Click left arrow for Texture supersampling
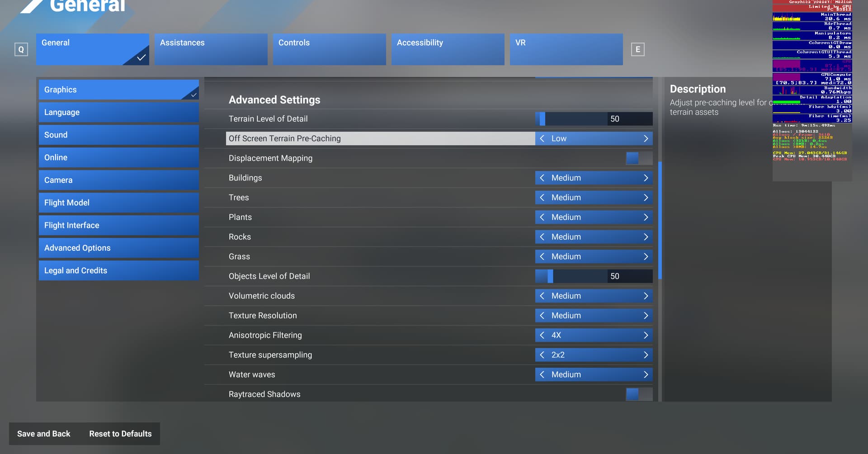 click(542, 355)
